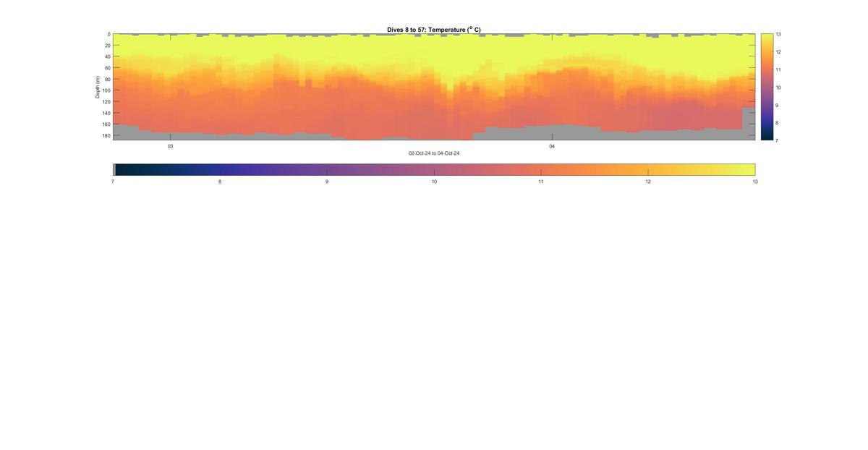Click the depth tick label '140'
The image size is (868, 450).
point(106,113)
